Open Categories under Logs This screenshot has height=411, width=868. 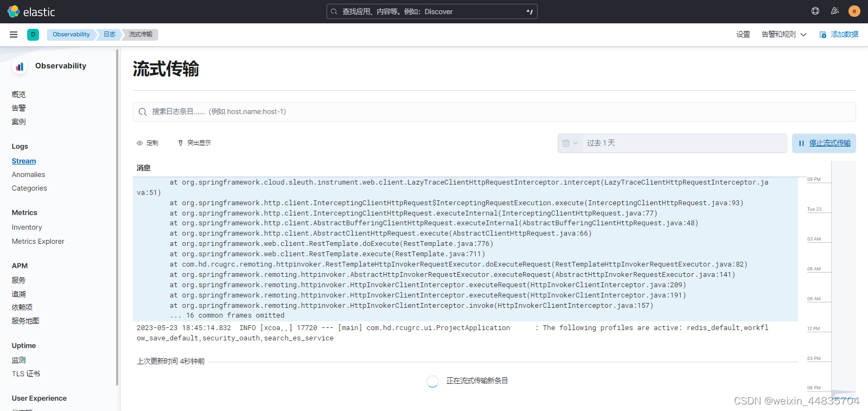tap(29, 188)
